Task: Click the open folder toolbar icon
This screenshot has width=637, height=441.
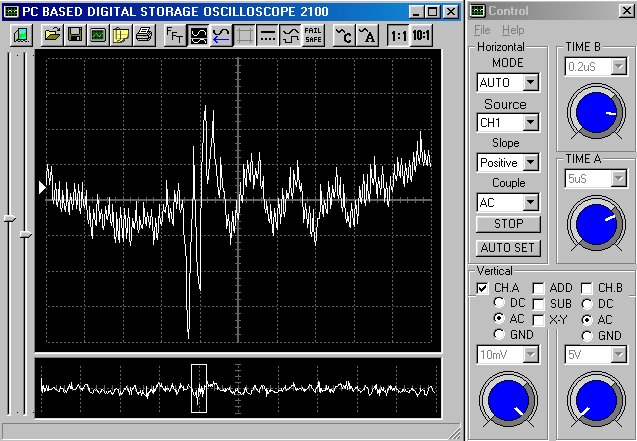Action: click(50, 35)
